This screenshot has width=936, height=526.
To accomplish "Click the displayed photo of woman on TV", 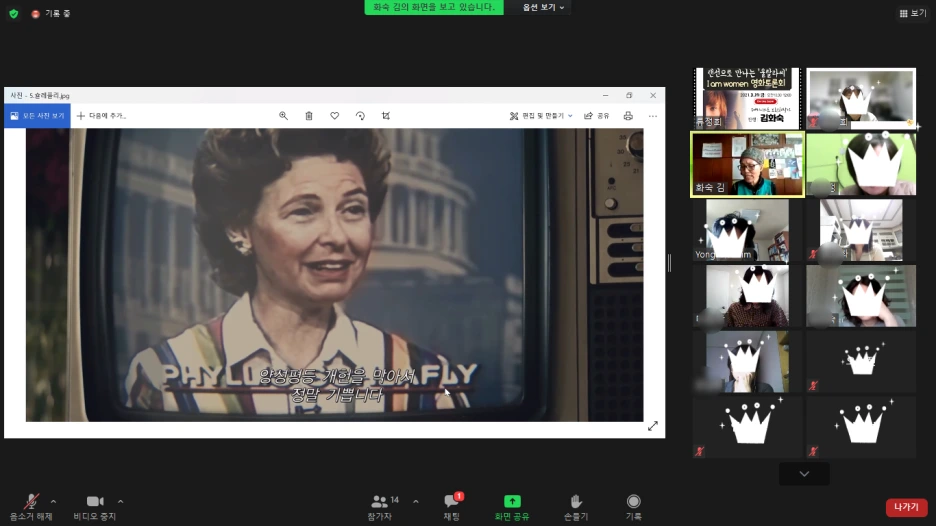I will pyautogui.click(x=334, y=275).
